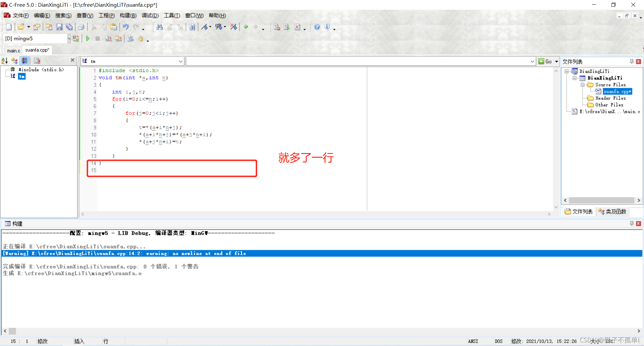Toggle a bookmark with the flag icon
This screenshot has height=346, width=644.
click(204, 27)
